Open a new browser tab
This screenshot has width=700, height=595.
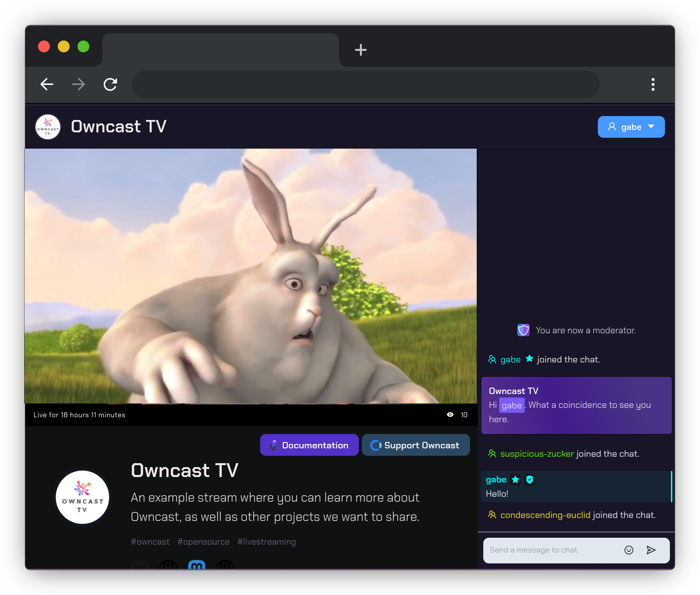(x=361, y=50)
